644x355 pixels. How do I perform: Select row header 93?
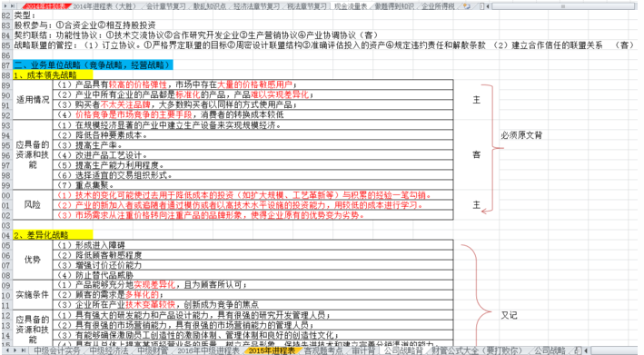5,125
